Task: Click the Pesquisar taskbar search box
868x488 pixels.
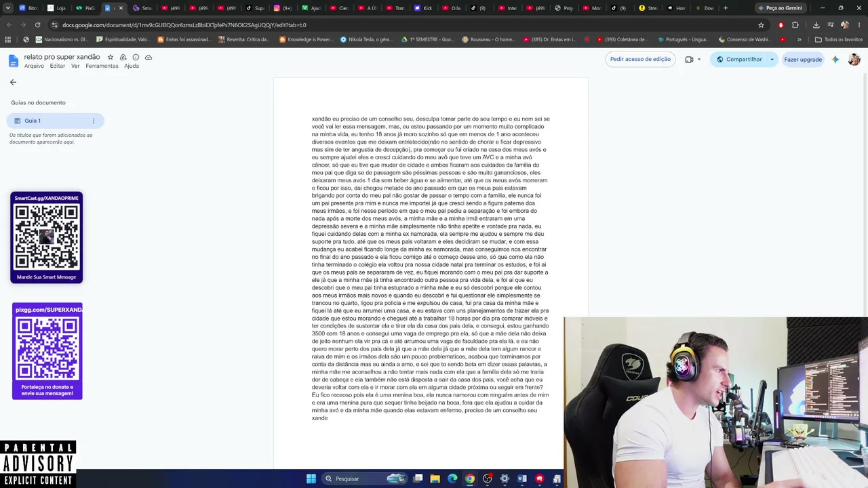Action: 366,479
